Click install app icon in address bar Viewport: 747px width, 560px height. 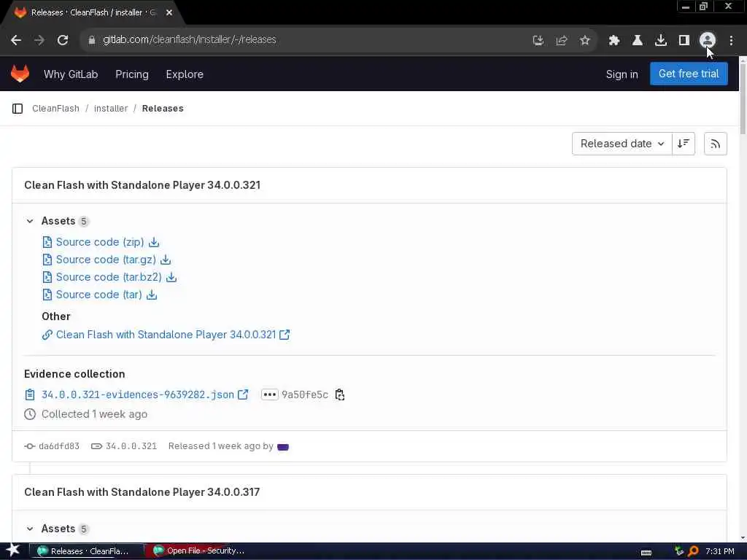[538, 40]
